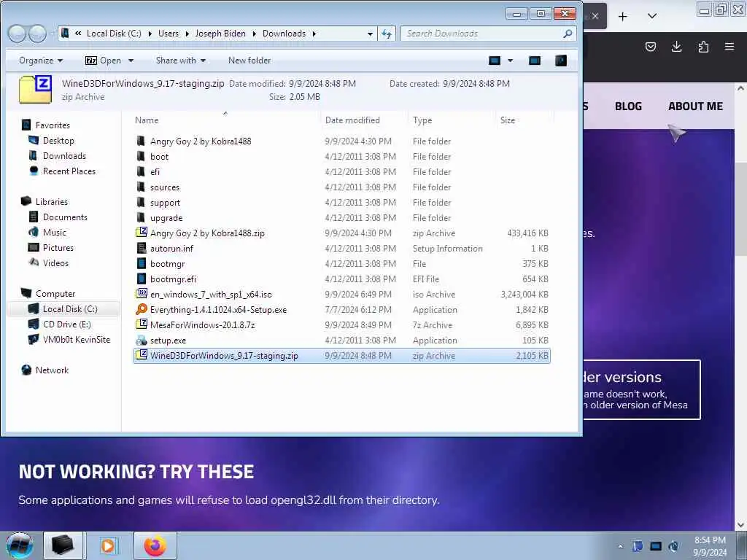Viewport: 747px width, 560px height.
Task: Select the sources folder row
Action: coord(341,187)
